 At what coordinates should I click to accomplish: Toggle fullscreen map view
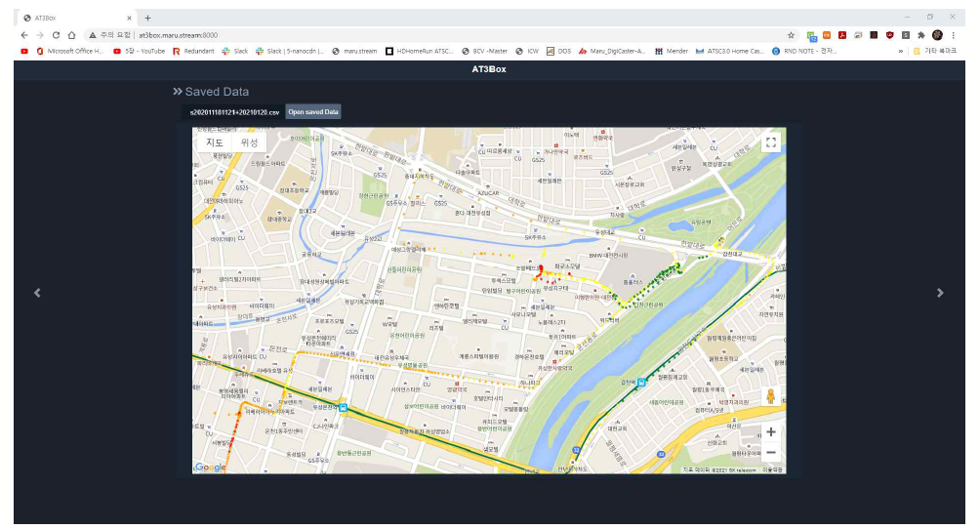point(770,143)
